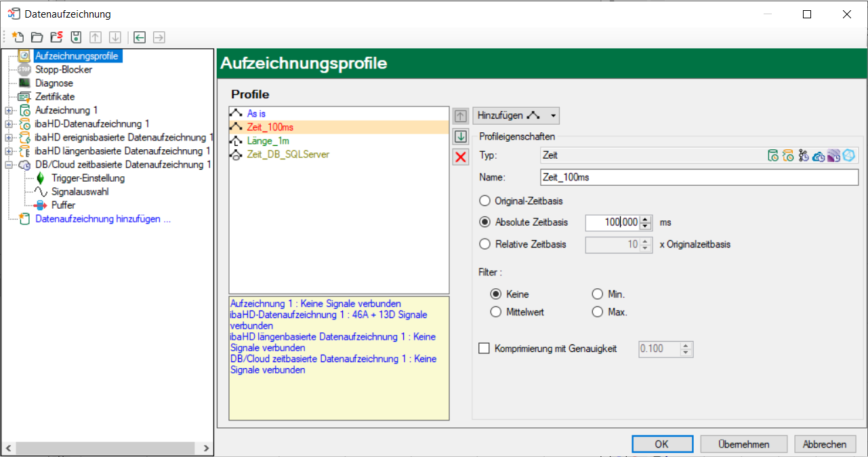Click the Name input field
The height and width of the screenshot is (457, 868).
(699, 177)
